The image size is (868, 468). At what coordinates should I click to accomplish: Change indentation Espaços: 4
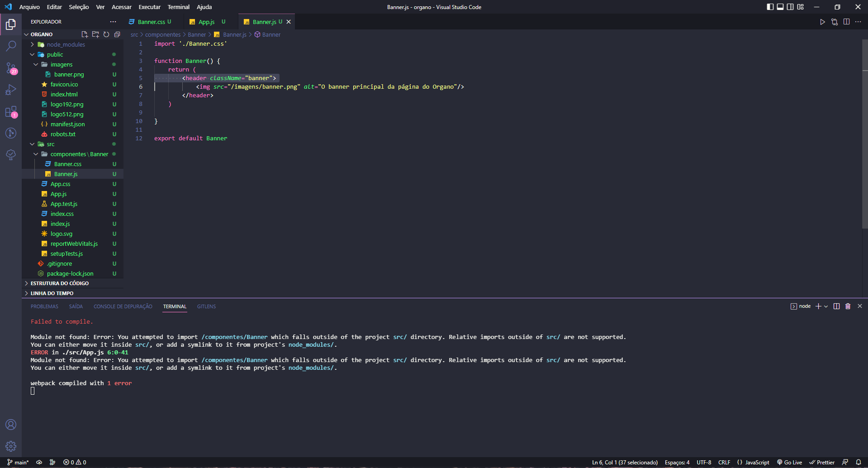(x=677, y=463)
